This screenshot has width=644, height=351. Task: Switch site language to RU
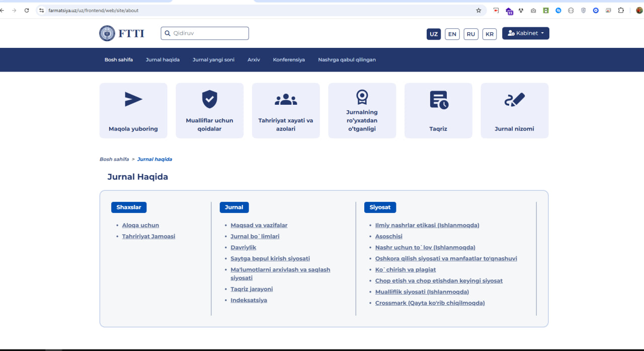coord(470,34)
